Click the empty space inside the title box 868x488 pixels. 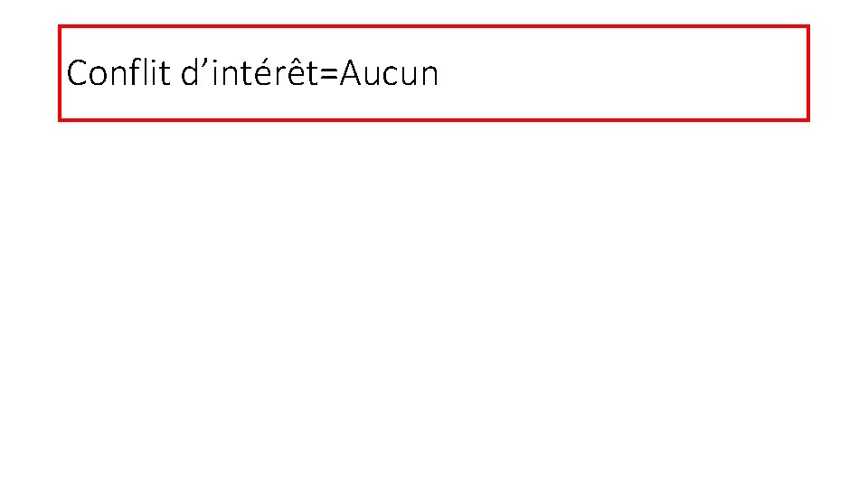point(624,73)
